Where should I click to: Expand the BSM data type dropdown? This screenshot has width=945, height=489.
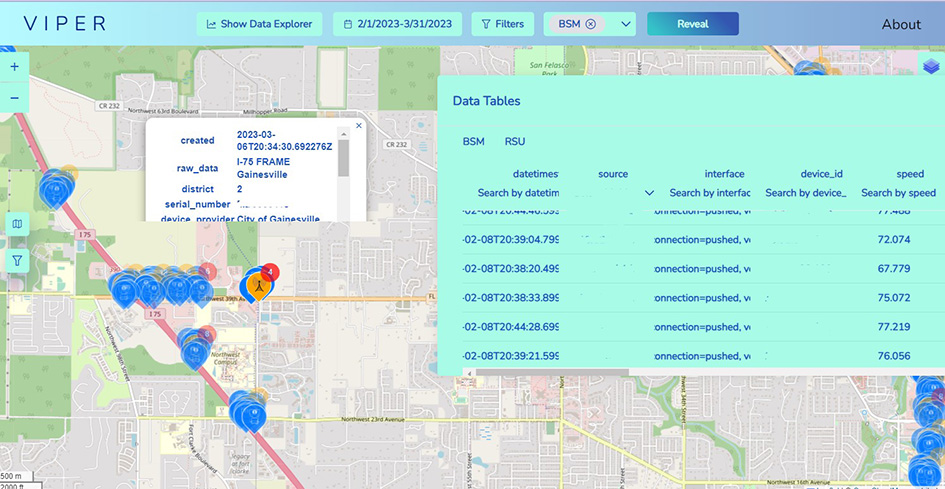[626, 24]
